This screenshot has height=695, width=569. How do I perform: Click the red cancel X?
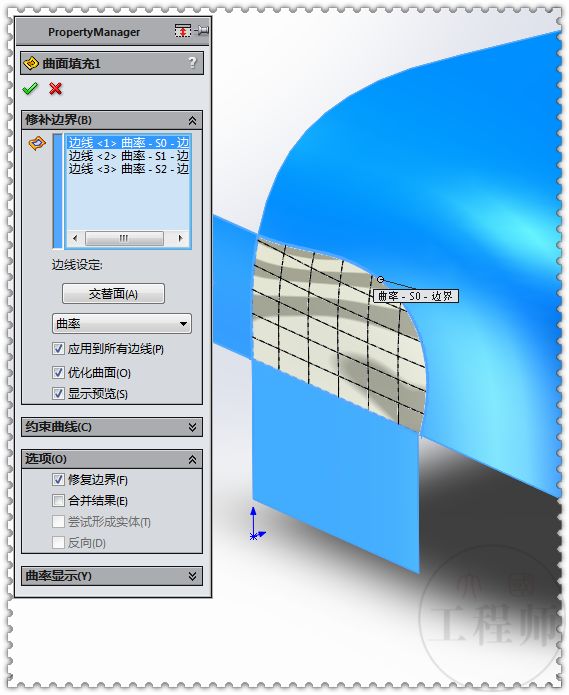point(55,89)
